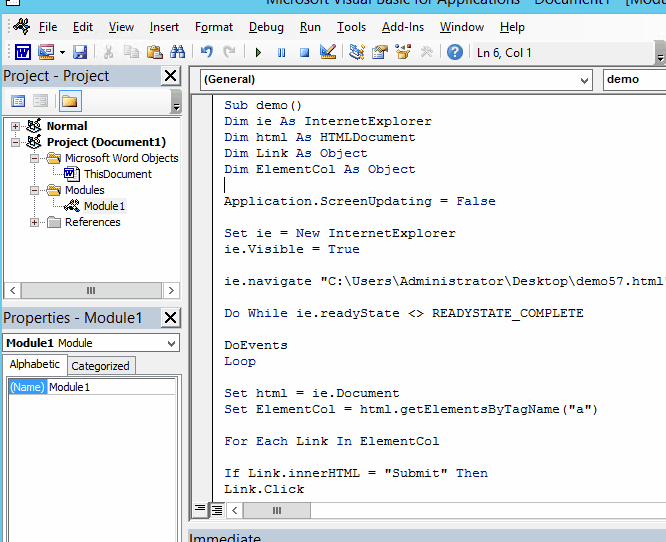The width and height of the screenshot is (666, 542).
Task: Open the Help menu
Action: pos(512,27)
